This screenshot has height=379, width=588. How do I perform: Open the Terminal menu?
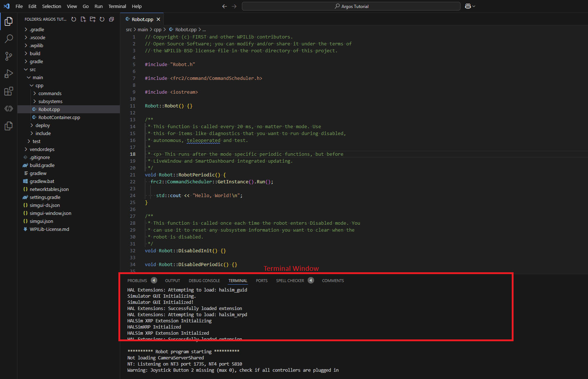[117, 6]
